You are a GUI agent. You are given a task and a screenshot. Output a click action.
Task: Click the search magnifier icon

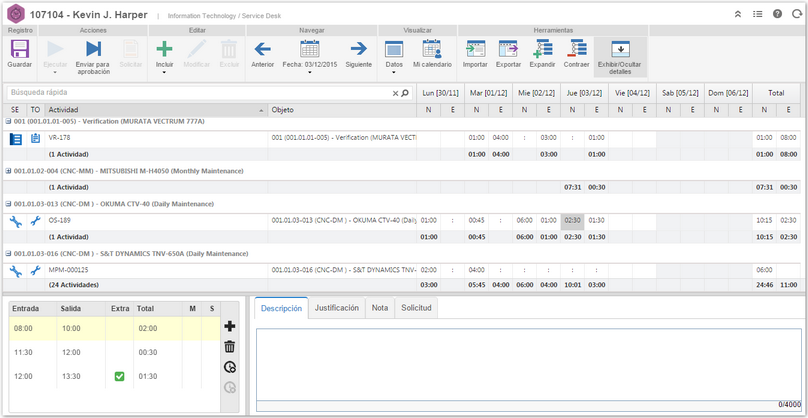pyautogui.click(x=405, y=93)
